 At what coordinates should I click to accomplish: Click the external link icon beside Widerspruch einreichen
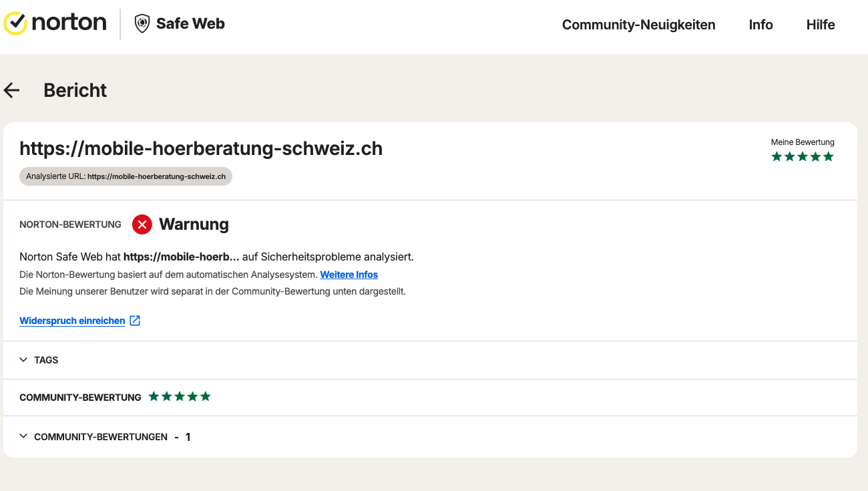pos(135,321)
